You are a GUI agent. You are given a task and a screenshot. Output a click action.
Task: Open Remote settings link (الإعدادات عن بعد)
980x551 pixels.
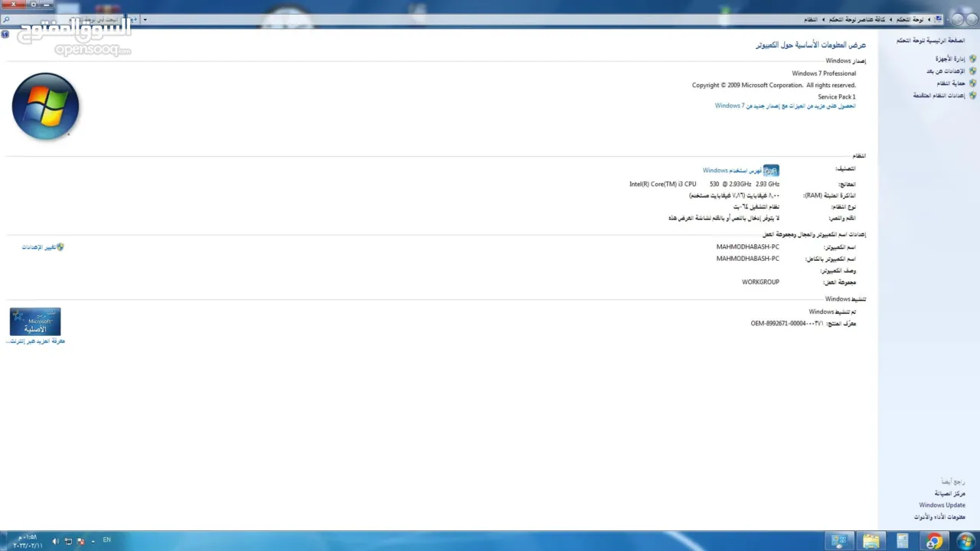[946, 71]
